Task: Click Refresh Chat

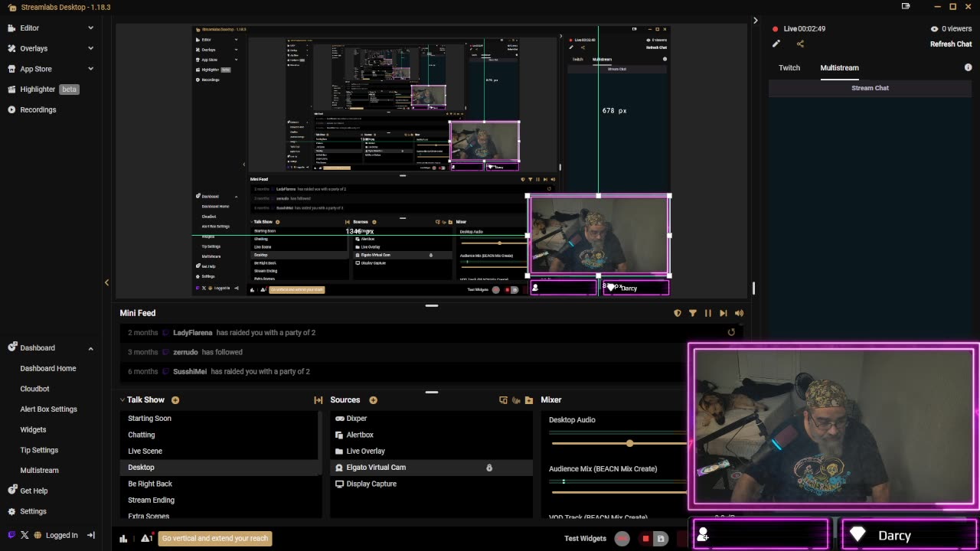Action: pyautogui.click(x=951, y=44)
